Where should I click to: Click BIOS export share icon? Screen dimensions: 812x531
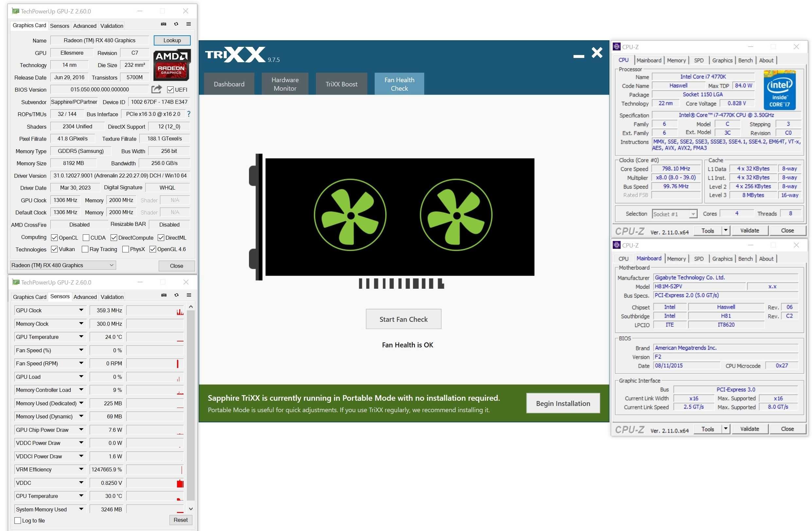(x=157, y=89)
